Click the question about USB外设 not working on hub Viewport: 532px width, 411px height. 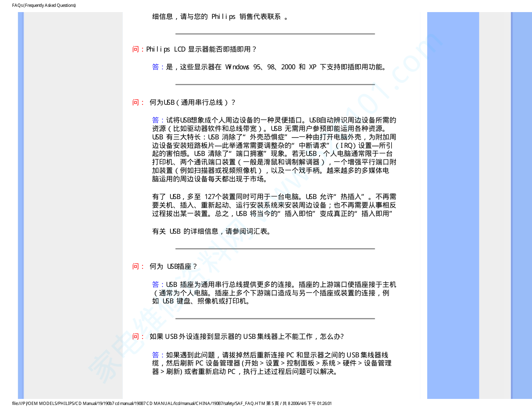[246, 336]
